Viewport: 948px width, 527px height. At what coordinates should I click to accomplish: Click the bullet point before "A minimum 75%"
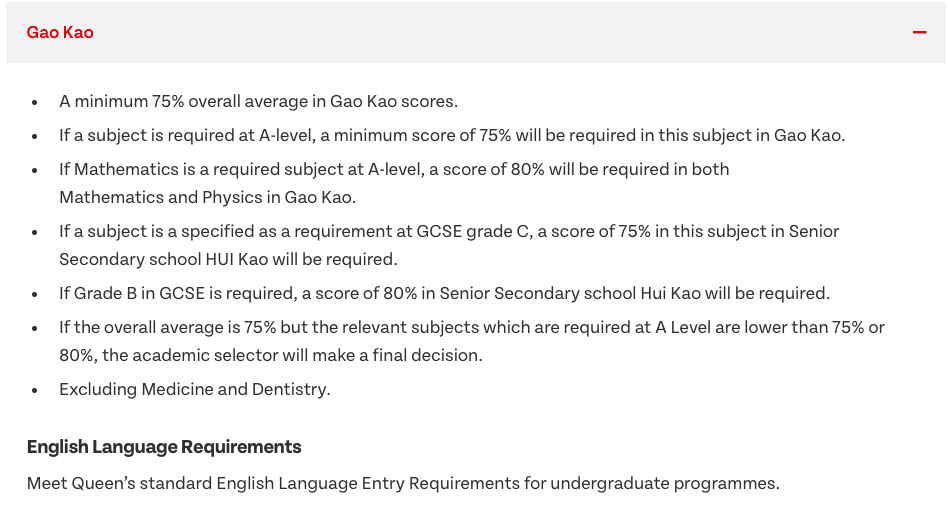coord(34,103)
